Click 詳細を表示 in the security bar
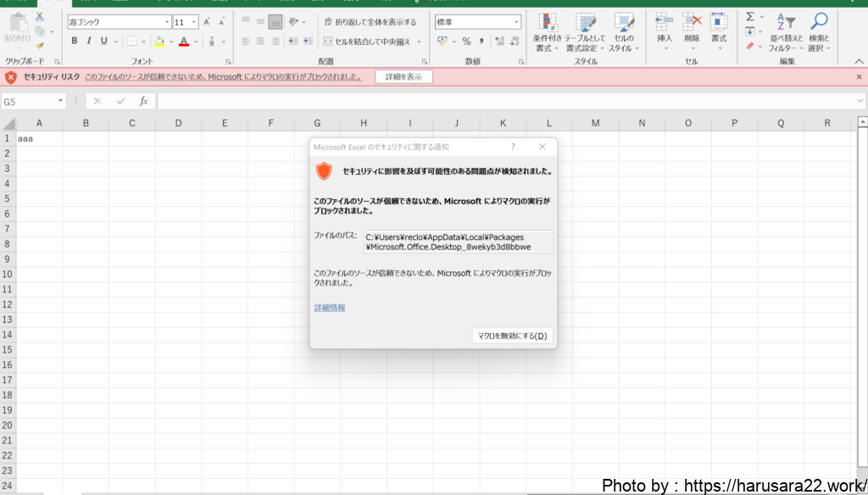This screenshot has width=868, height=495. click(x=403, y=76)
